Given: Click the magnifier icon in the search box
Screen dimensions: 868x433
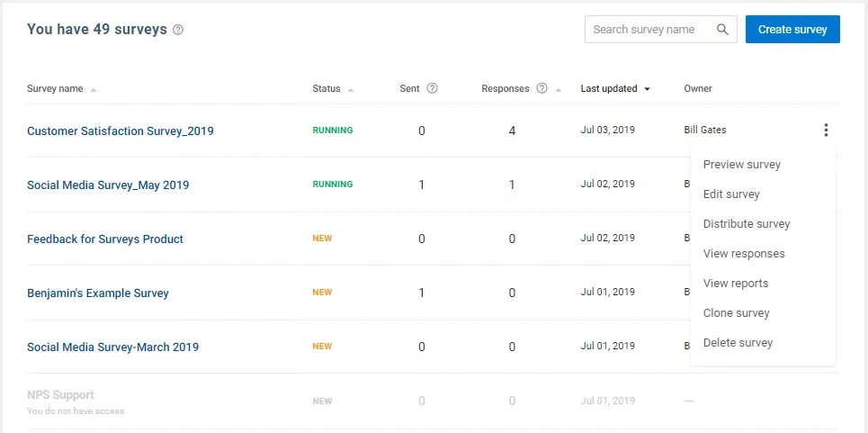Looking at the screenshot, I should click(x=722, y=30).
